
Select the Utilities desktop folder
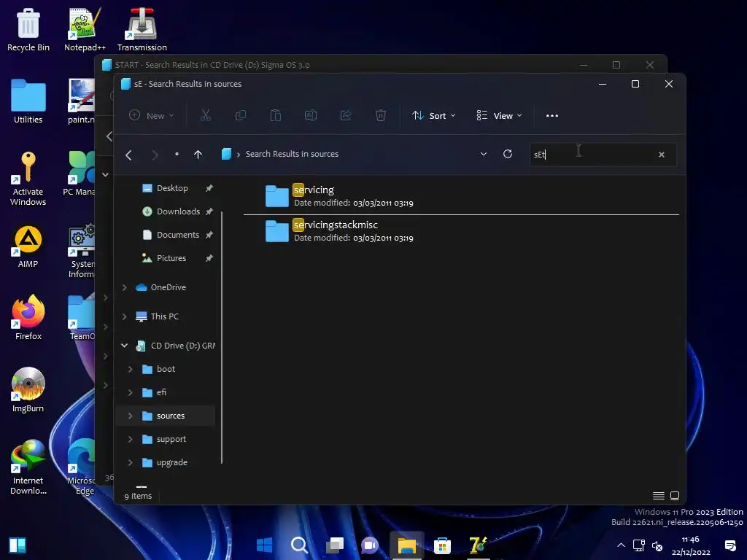coord(28,101)
